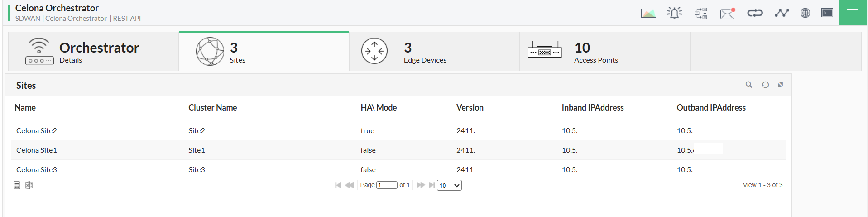Click the globe browse icon
Screen dimensions: 868x217
coord(805,13)
